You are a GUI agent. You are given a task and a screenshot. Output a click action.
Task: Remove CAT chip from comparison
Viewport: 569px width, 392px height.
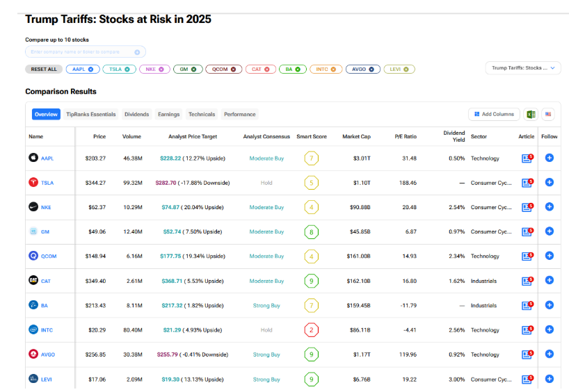(267, 70)
